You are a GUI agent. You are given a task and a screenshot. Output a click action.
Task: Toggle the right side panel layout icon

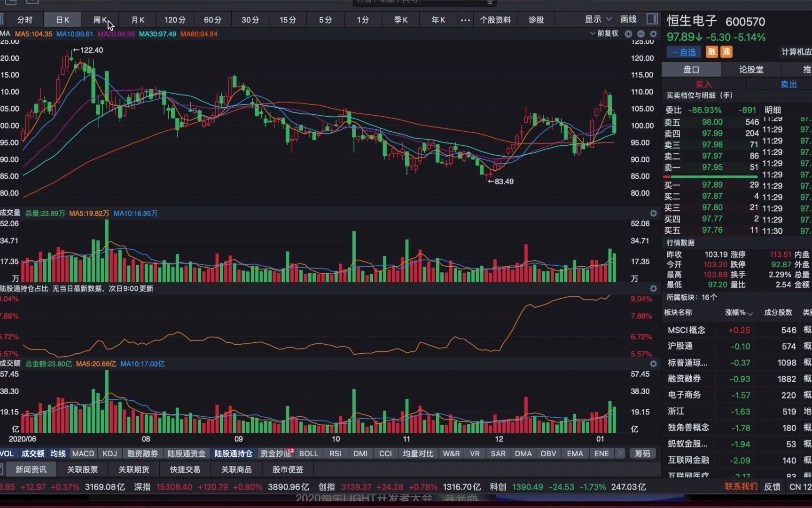(x=652, y=19)
